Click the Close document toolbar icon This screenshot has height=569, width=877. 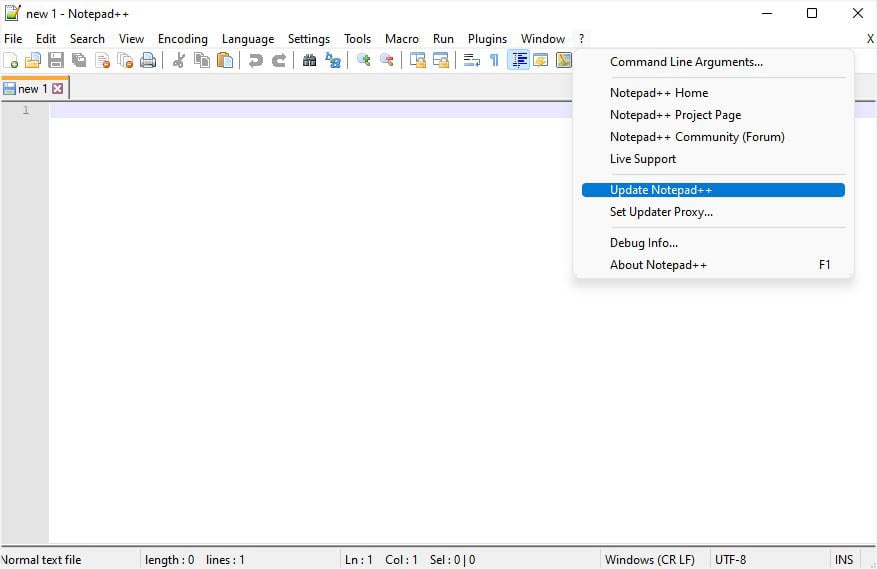pyautogui.click(x=102, y=60)
